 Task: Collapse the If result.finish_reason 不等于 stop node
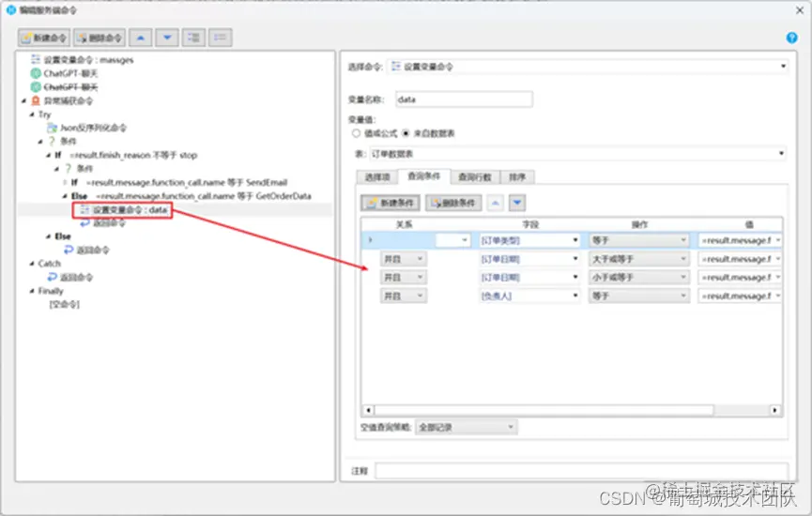coord(49,155)
